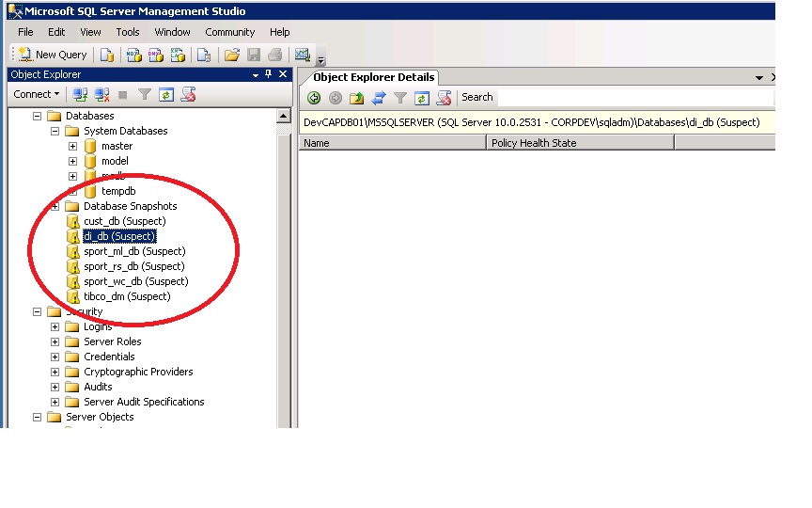Expand the Credentials folder

tap(55, 357)
